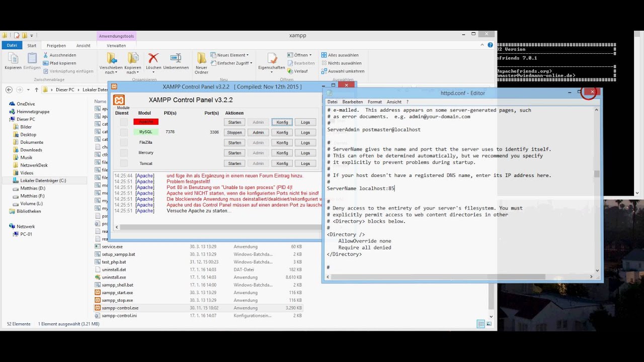Viewport: 644px width, 362px height.
Task: Toggle the MySQL Dienst service checkbox
Action: pyautogui.click(x=124, y=132)
